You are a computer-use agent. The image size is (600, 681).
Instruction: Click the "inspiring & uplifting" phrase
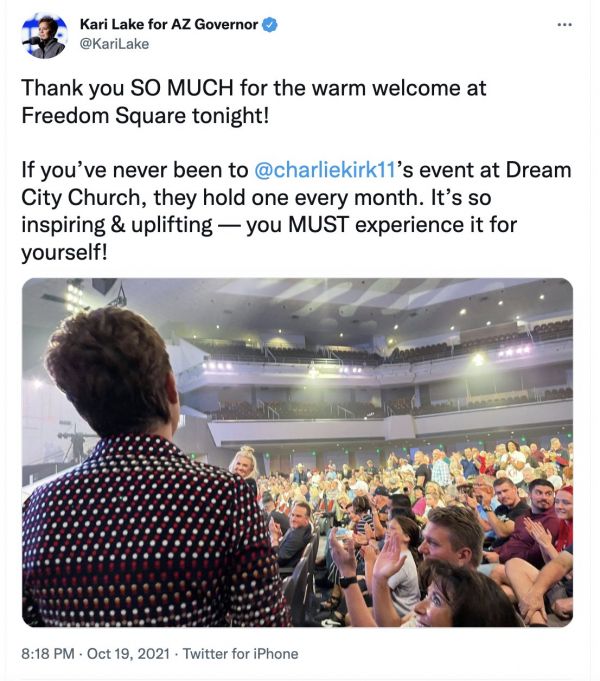coord(117,224)
